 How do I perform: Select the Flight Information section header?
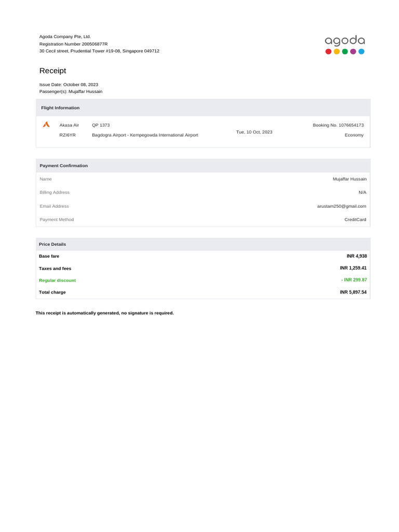[203, 108]
